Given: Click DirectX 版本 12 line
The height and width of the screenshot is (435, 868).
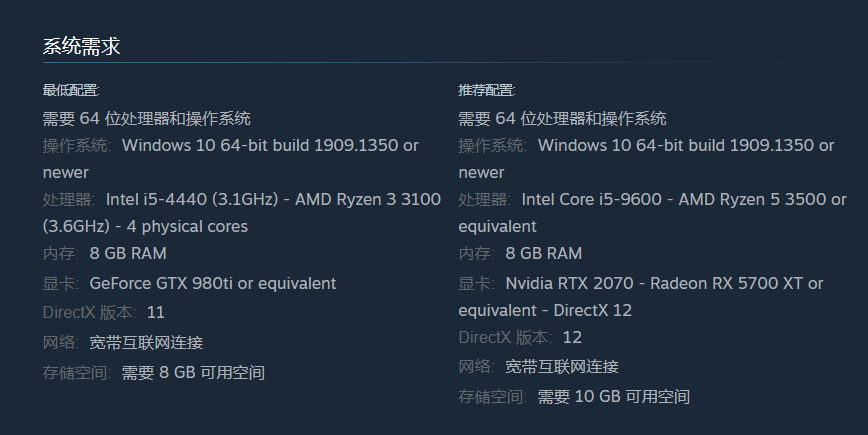Looking at the screenshot, I should click(x=520, y=338).
